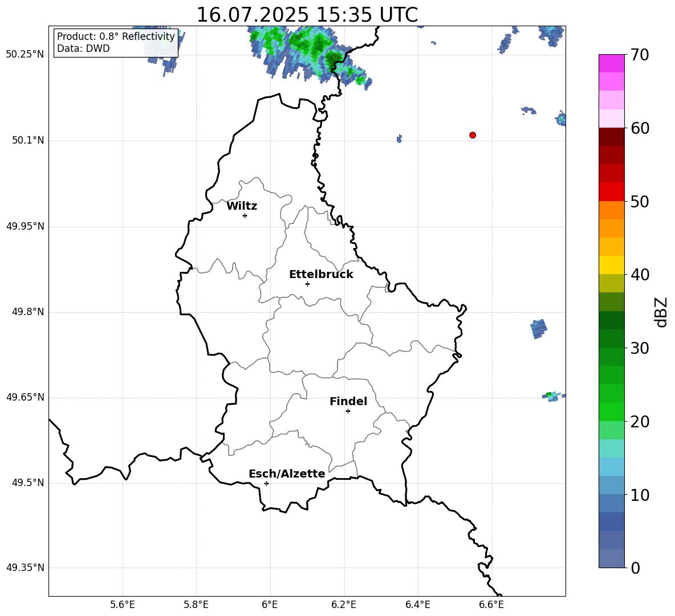Click the 40 tick on the colorbar
This screenshot has height=616, width=675.
640,275
